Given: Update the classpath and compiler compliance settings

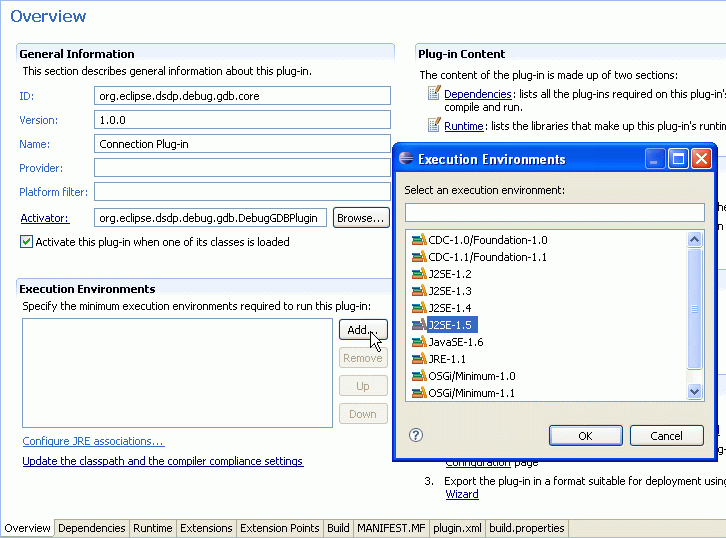Looking at the screenshot, I should [x=163, y=461].
